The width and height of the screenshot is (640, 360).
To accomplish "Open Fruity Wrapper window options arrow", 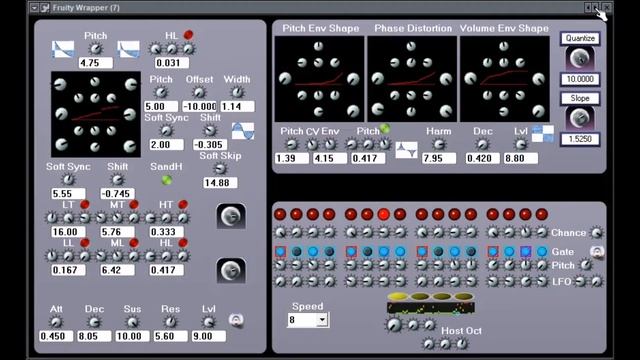I will pos(34,7).
